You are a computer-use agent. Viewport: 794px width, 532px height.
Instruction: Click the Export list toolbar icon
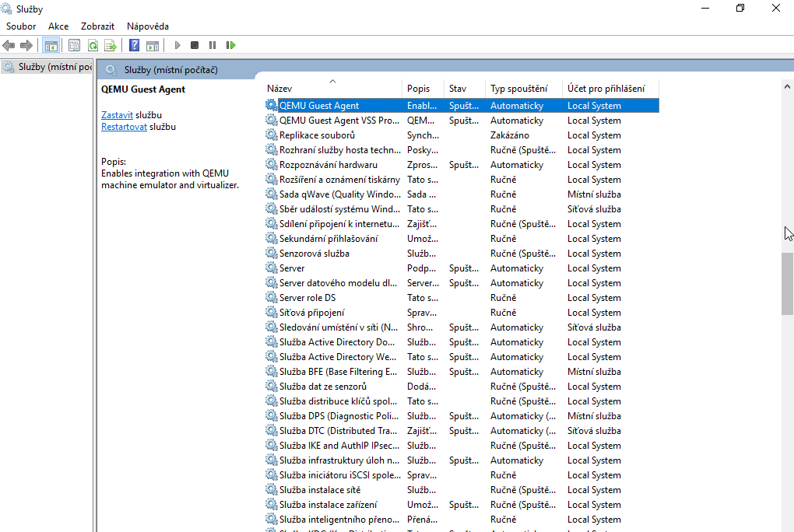(111, 46)
